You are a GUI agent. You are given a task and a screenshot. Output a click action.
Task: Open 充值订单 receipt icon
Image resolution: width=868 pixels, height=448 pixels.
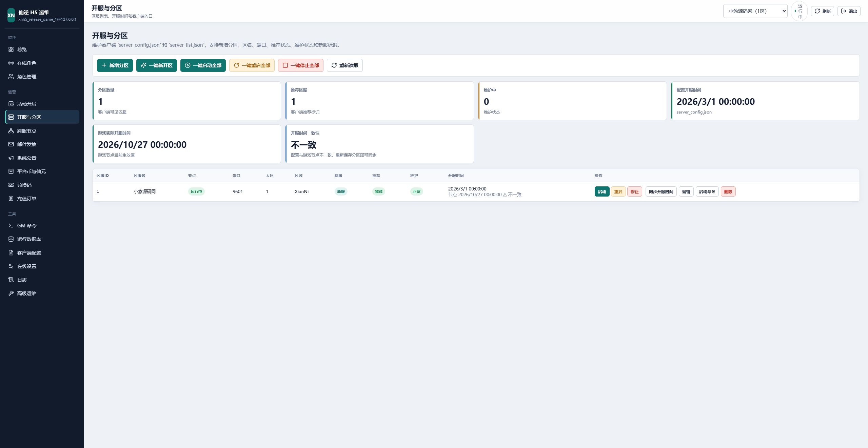(x=11, y=199)
